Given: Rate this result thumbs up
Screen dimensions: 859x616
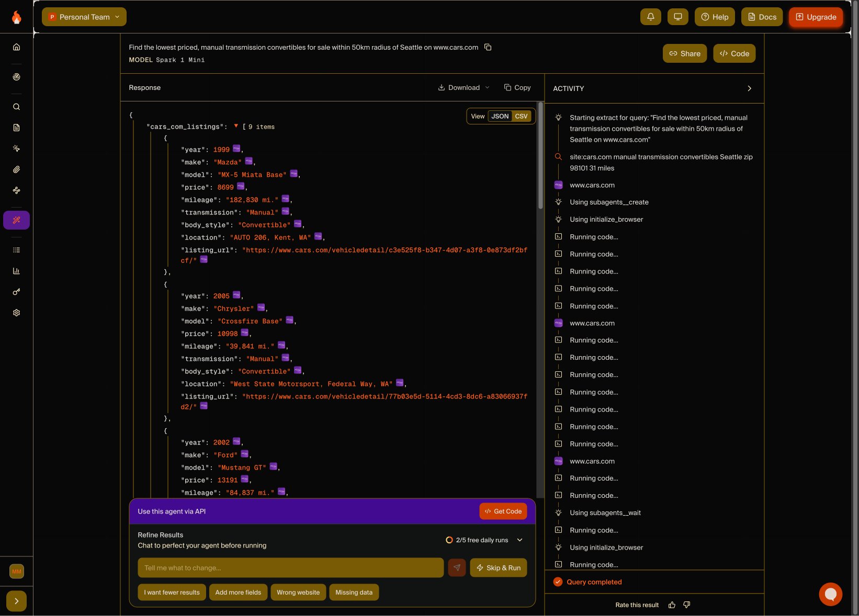Looking at the screenshot, I should [672, 605].
